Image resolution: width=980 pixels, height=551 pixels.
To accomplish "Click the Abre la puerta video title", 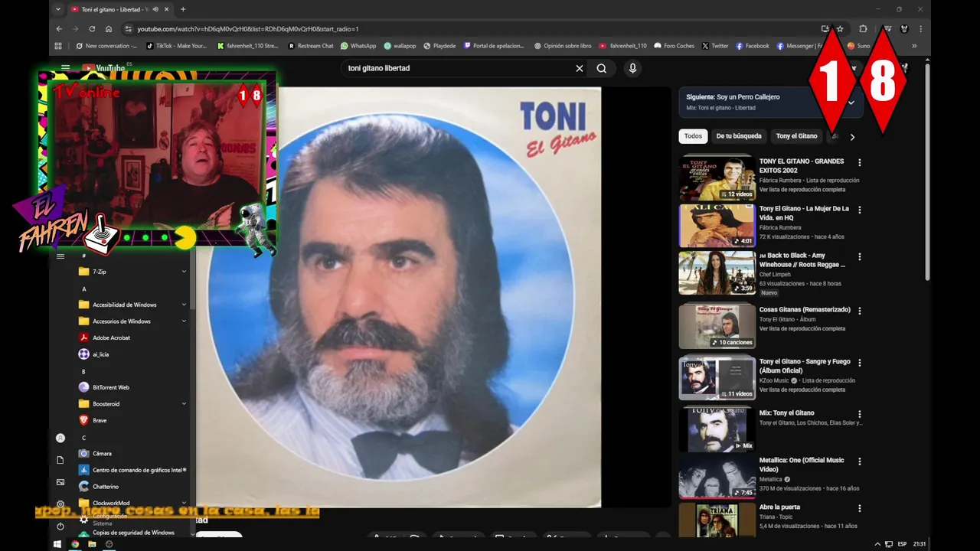I will [779, 507].
